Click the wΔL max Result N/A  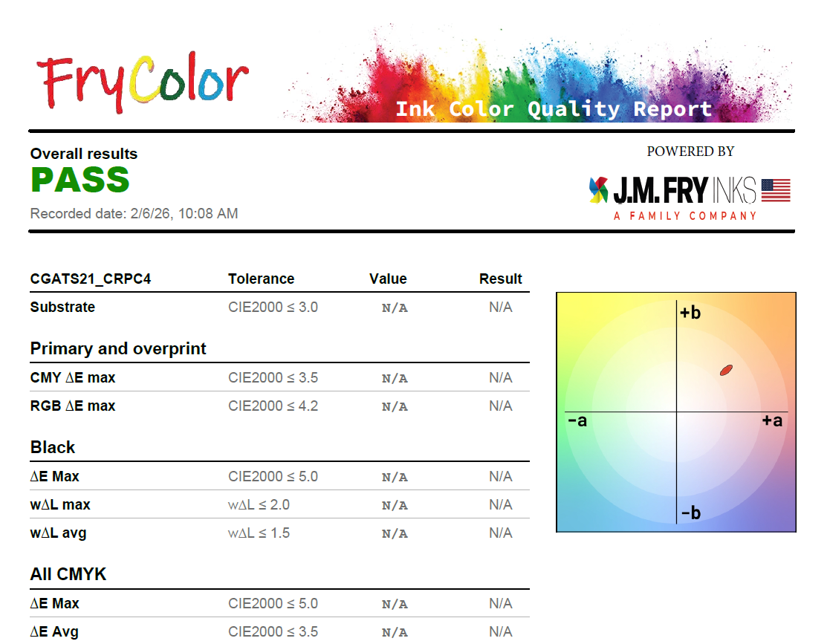[500, 505]
